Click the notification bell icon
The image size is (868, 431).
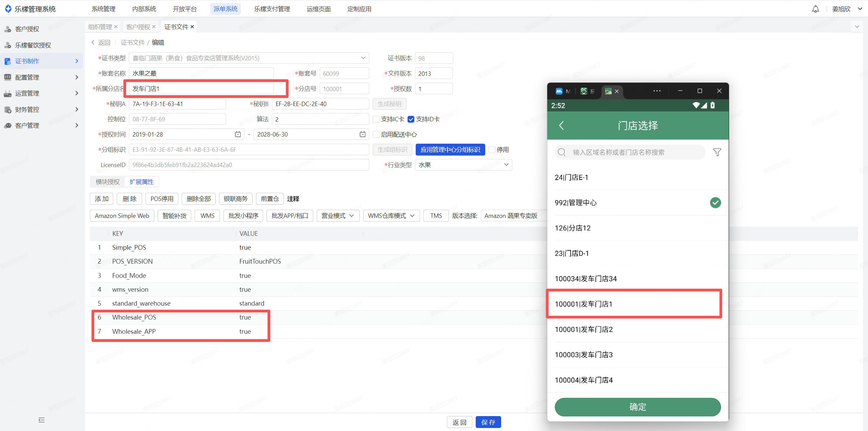tap(815, 9)
